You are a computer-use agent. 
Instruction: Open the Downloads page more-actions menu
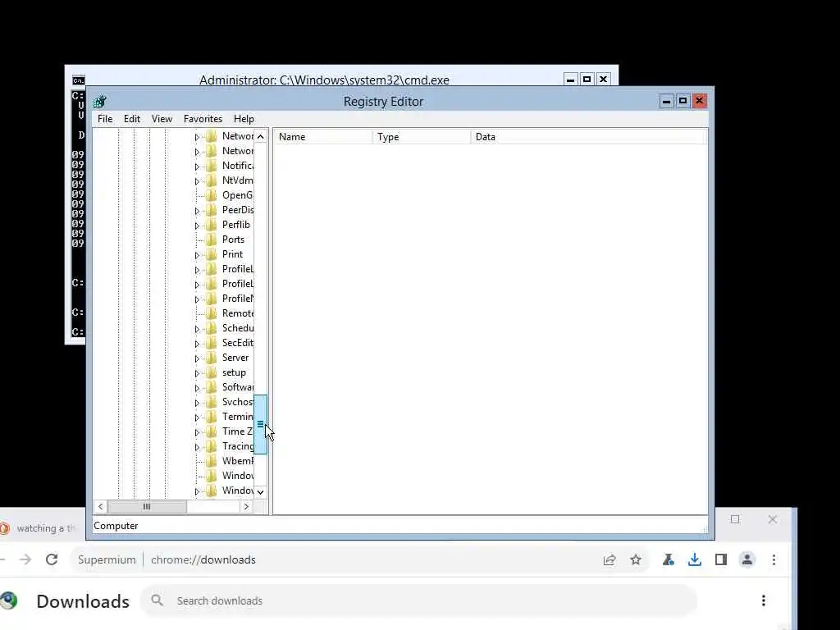764,600
